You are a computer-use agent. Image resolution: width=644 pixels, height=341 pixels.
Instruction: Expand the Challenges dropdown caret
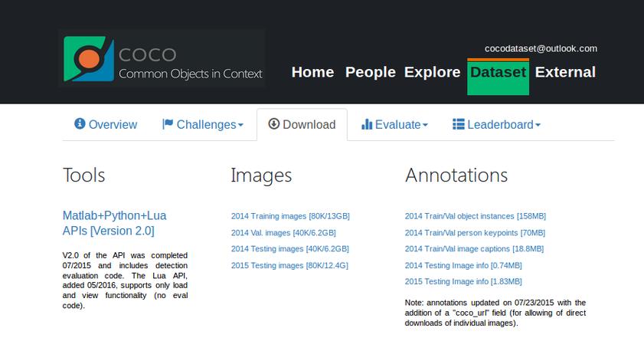coord(240,126)
